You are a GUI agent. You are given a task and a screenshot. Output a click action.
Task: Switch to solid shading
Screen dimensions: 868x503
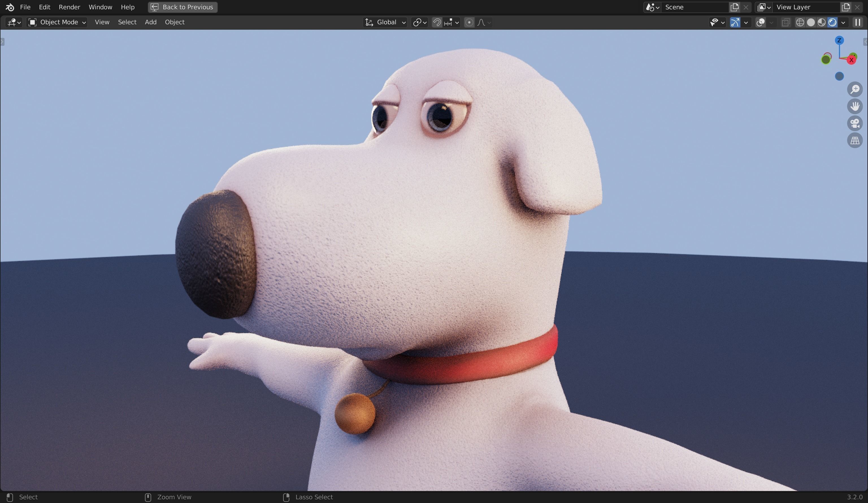(x=811, y=22)
